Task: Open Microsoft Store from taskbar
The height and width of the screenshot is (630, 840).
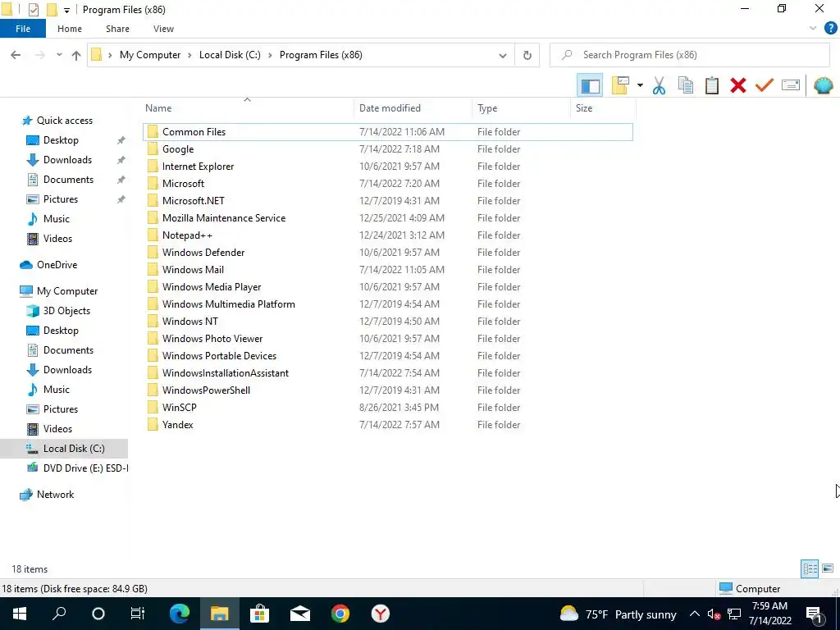Action: pos(259,614)
